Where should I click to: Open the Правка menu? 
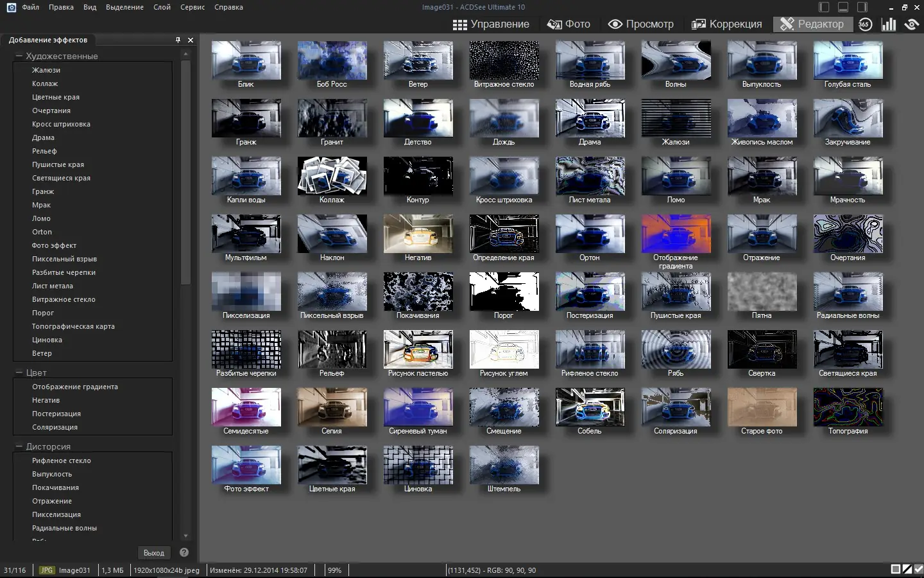click(61, 7)
